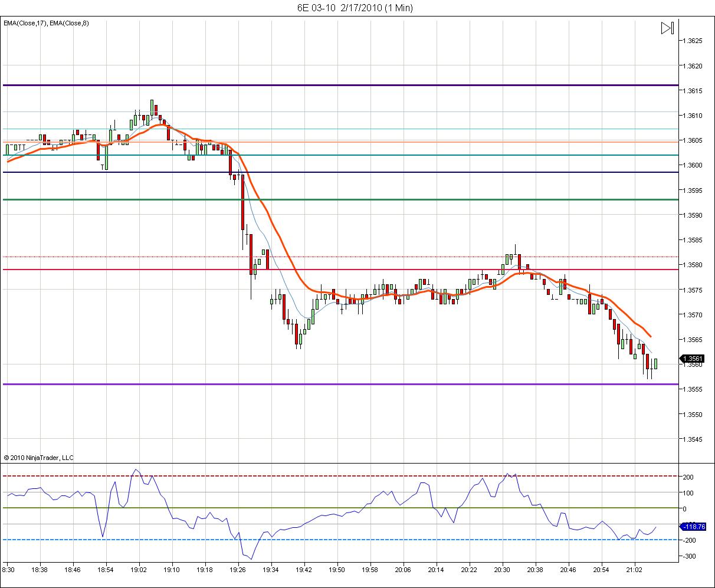This screenshot has height=588, width=715.
Task: Click the 1.3620 price axis label
Action: 693,66
